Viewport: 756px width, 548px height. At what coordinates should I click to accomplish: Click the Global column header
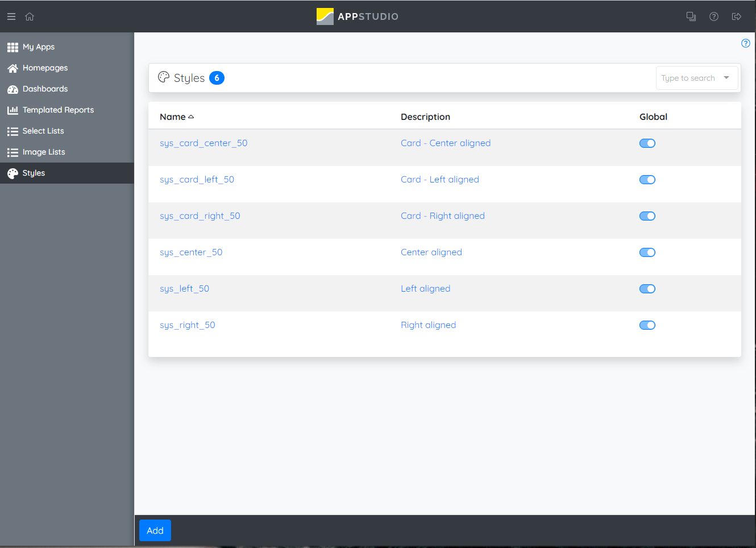(x=653, y=117)
